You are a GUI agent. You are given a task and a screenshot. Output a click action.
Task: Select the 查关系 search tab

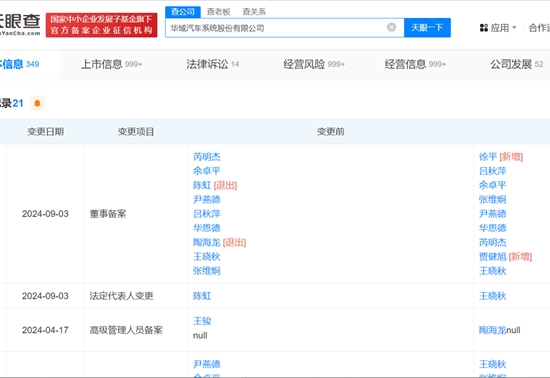point(254,12)
